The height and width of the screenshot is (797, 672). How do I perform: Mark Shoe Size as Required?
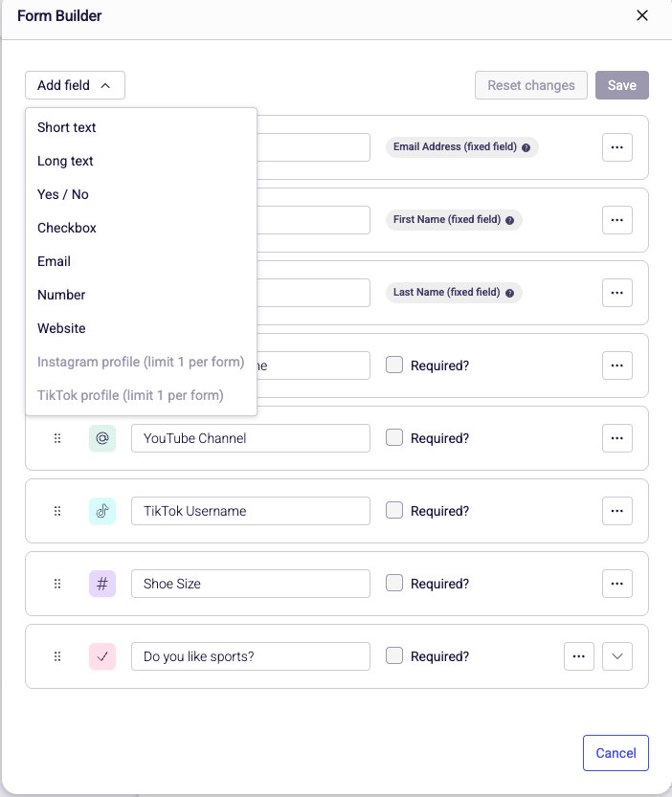pos(394,584)
